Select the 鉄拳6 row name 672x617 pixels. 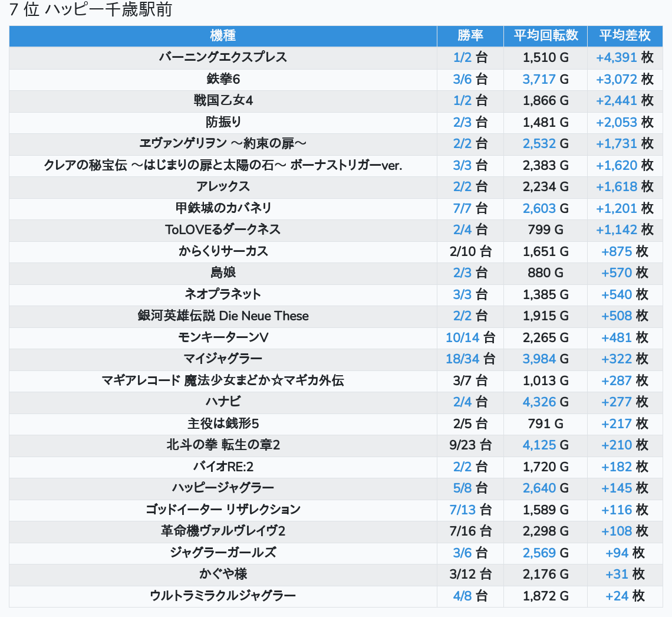pos(223,79)
